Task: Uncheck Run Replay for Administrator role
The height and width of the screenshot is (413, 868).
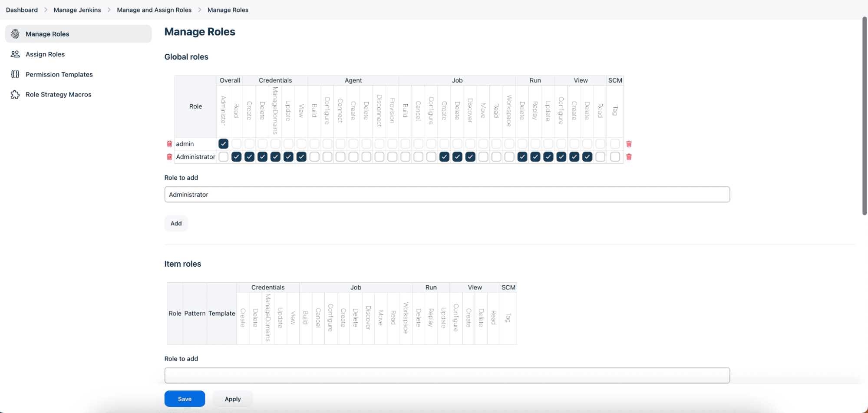Action: click(x=535, y=157)
